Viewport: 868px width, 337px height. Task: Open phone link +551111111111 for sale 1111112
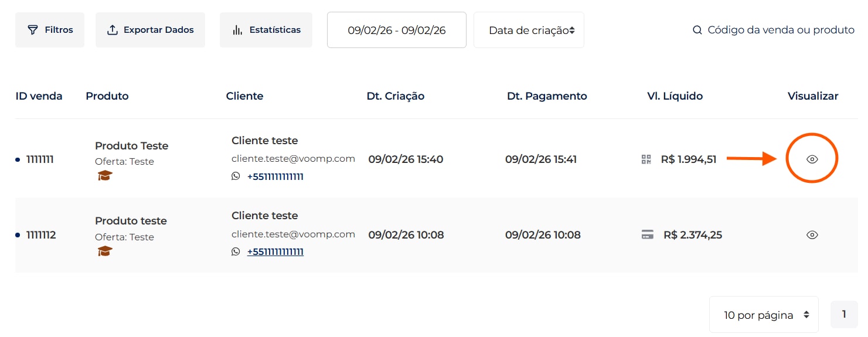point(275,252)
